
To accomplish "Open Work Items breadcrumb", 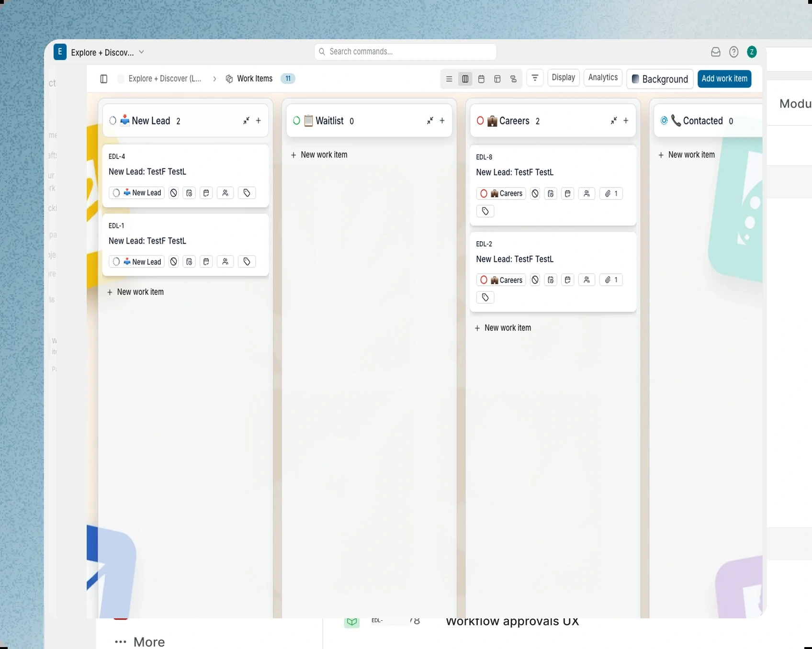I will coord(249,78).
